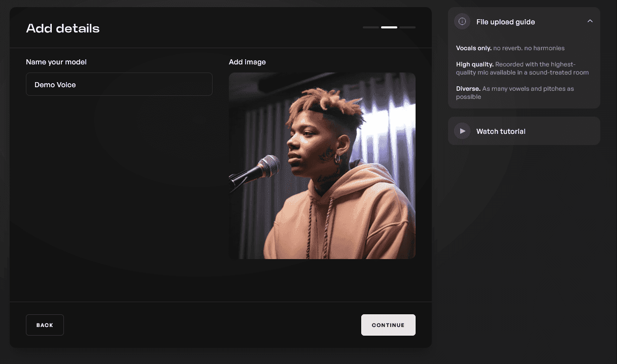
Task: Collapse the File upload guide chevron
Action: (x=590, y=21)
